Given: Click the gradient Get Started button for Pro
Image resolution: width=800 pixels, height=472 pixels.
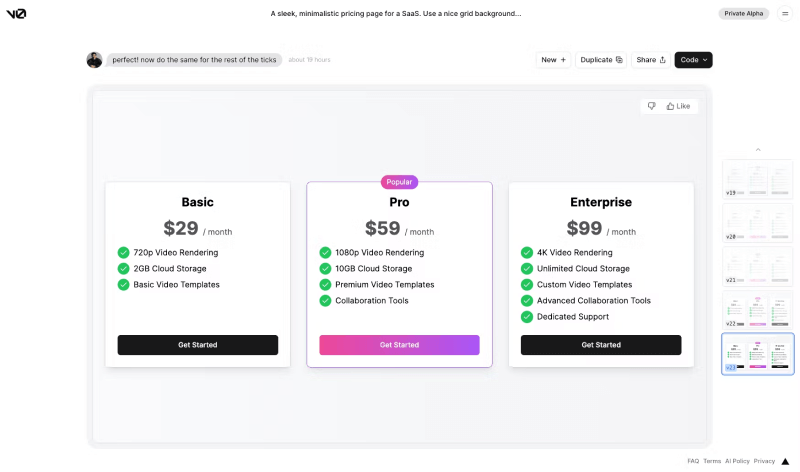Looking at the screenshot, I should [399, 345].
